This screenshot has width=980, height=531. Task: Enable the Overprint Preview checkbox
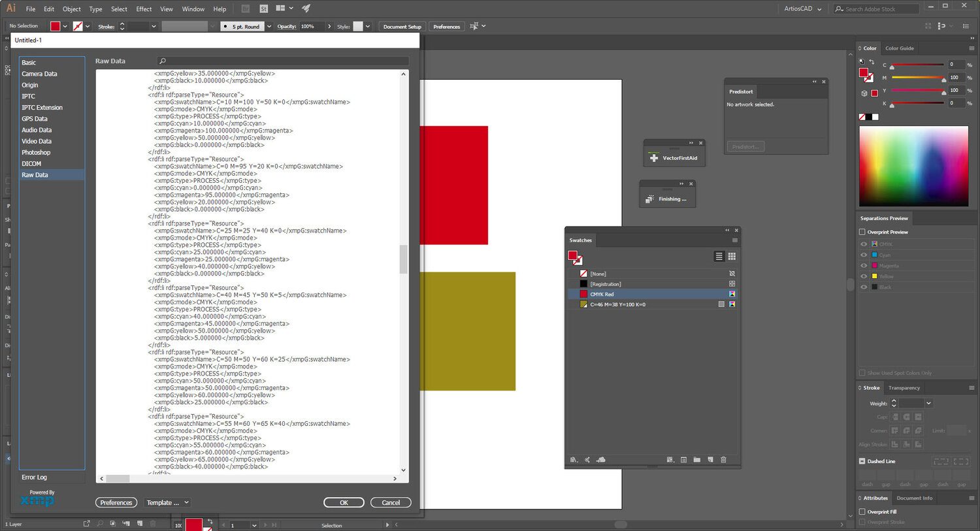pos(862,232)
